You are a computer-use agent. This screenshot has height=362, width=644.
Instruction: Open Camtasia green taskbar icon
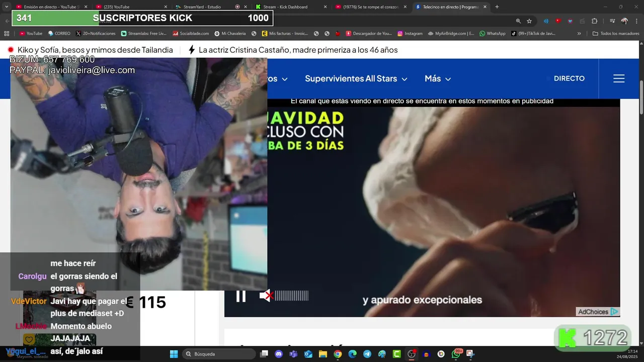[396, 354]
